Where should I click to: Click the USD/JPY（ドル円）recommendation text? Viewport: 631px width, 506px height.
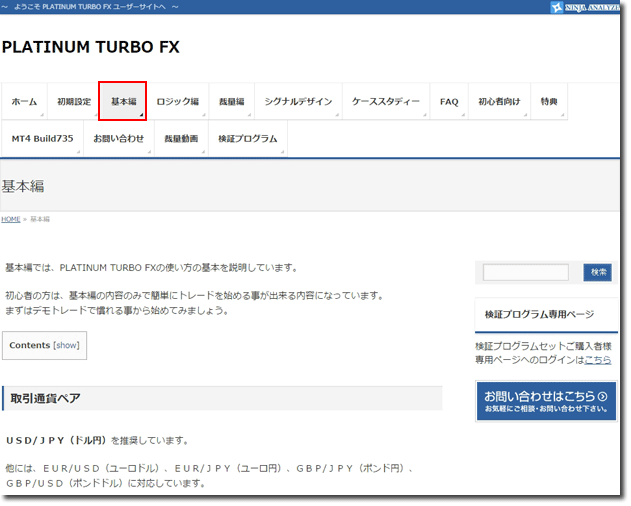[x=97, y=440]
